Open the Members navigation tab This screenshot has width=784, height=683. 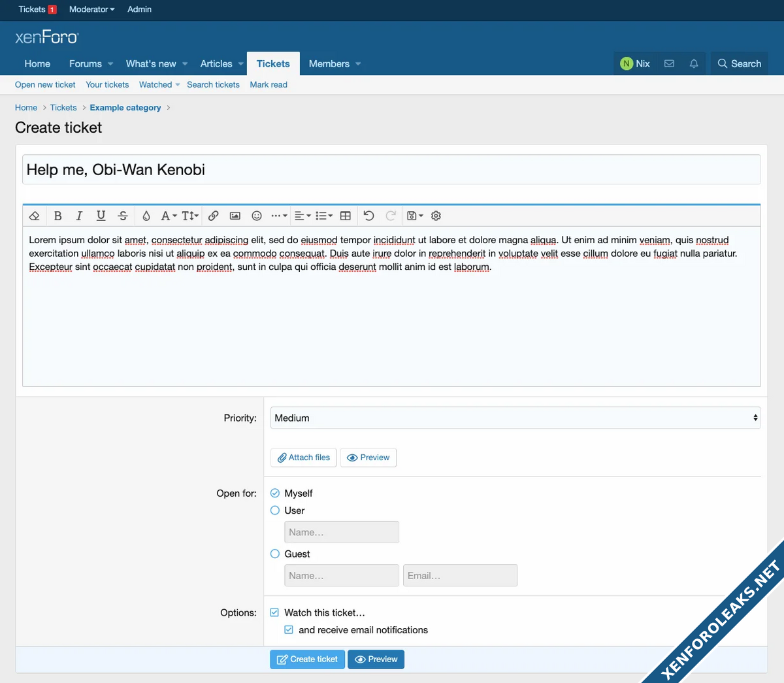point(329,63)
